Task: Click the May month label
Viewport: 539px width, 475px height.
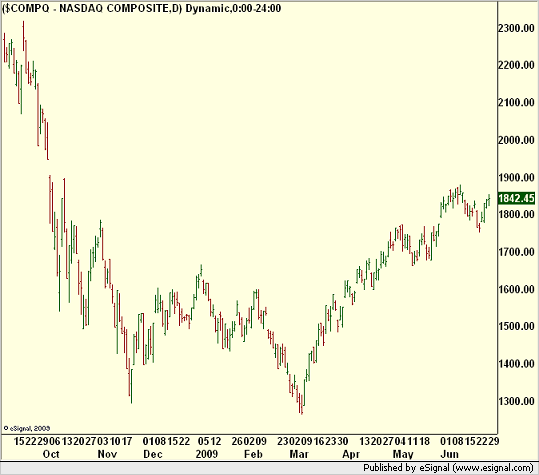Action: [x=403, y=454]
